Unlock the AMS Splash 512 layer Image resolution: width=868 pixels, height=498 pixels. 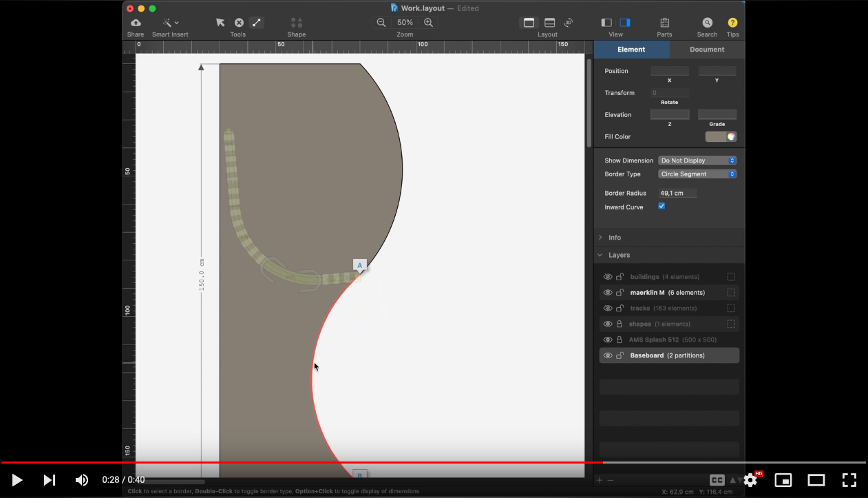pyautogui.click(x=620, y=340)
